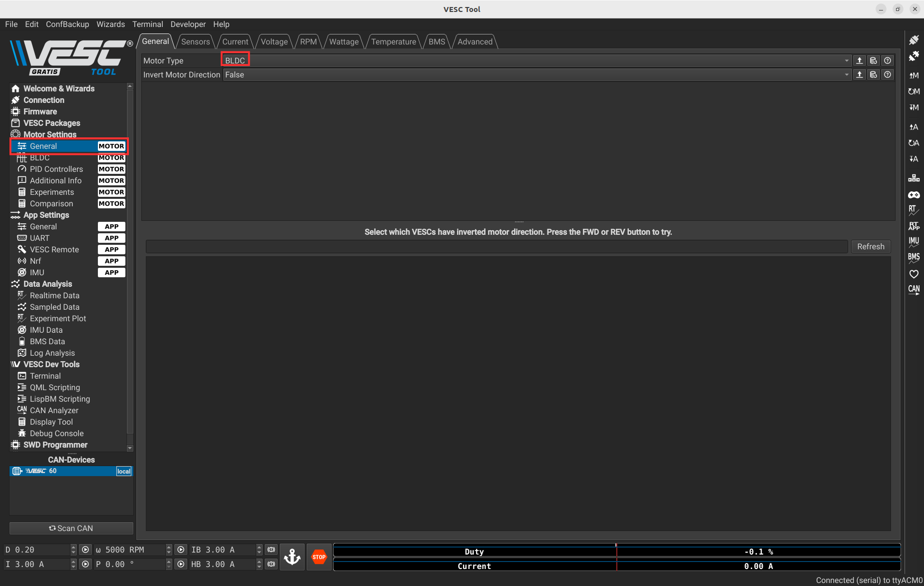The height and width of the screenshot is (586, 924).
Task: Toggle RT APP data streaming icon
Action: point(914,226)
